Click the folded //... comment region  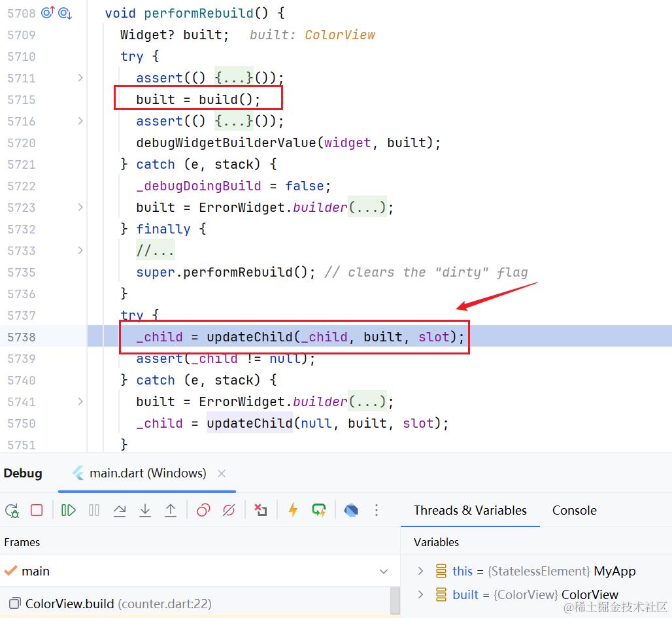click(x=155, y=250)
